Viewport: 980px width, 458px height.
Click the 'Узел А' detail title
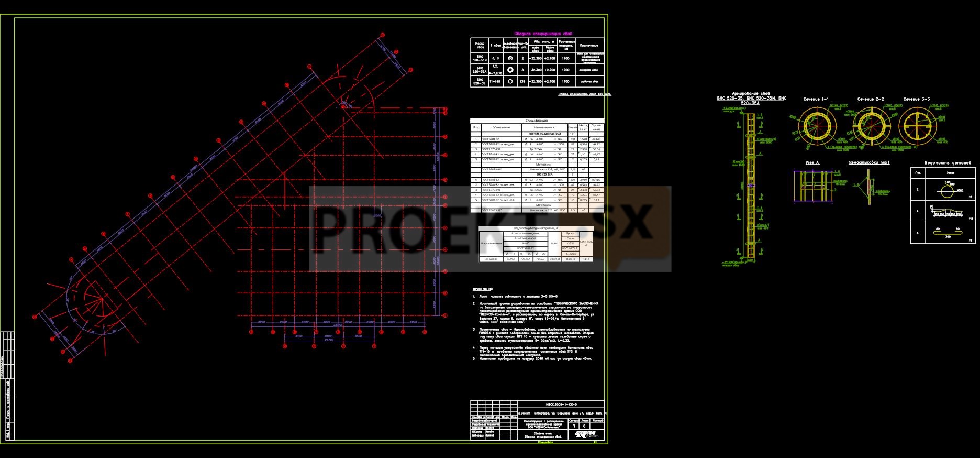pyautogui.click(x=812, y=163)
